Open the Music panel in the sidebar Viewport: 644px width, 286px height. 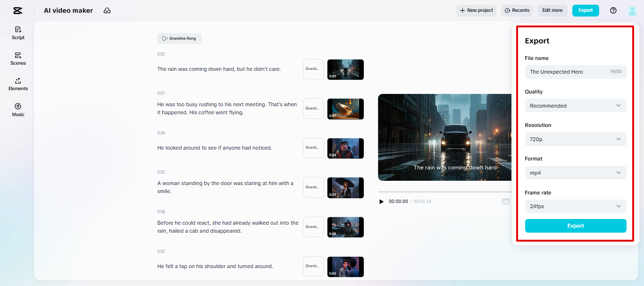pyautogui.click(x=17, y=109)
